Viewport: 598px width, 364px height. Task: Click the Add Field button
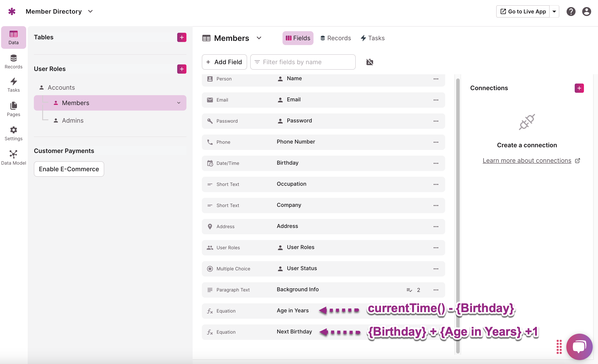[224, 62]
